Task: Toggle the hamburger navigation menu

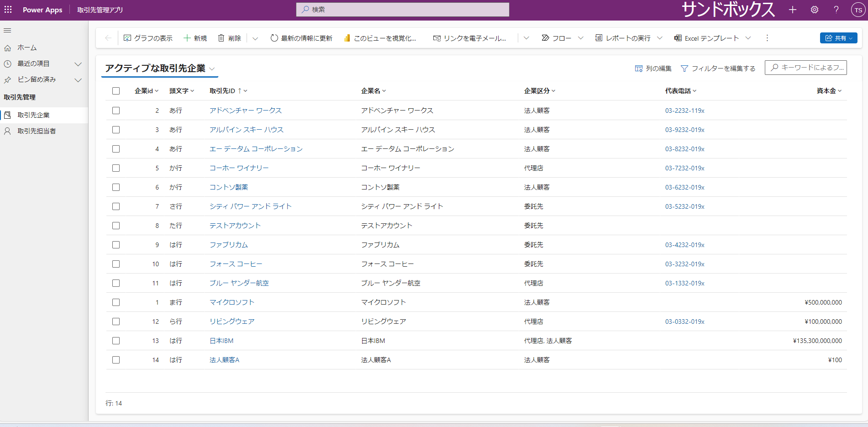Action: point(7,31)
